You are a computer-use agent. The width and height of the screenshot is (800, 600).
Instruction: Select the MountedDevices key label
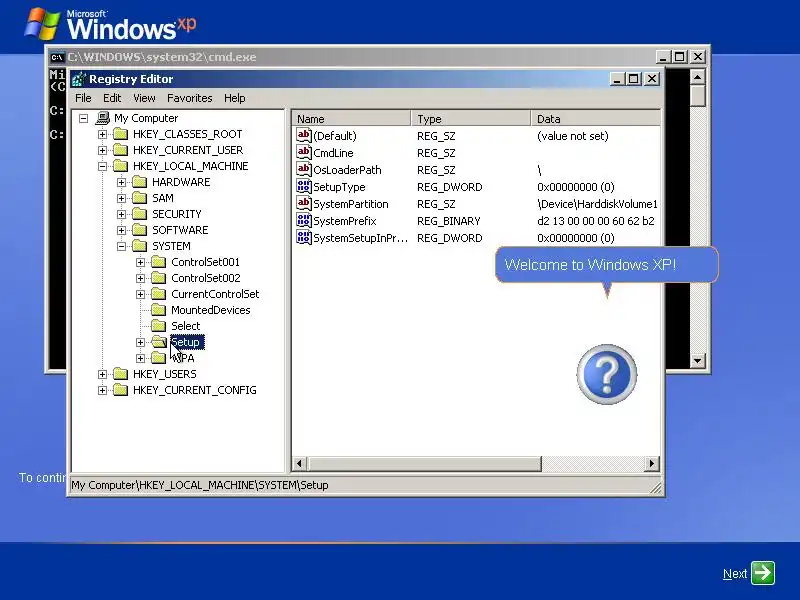coord(211,310)
